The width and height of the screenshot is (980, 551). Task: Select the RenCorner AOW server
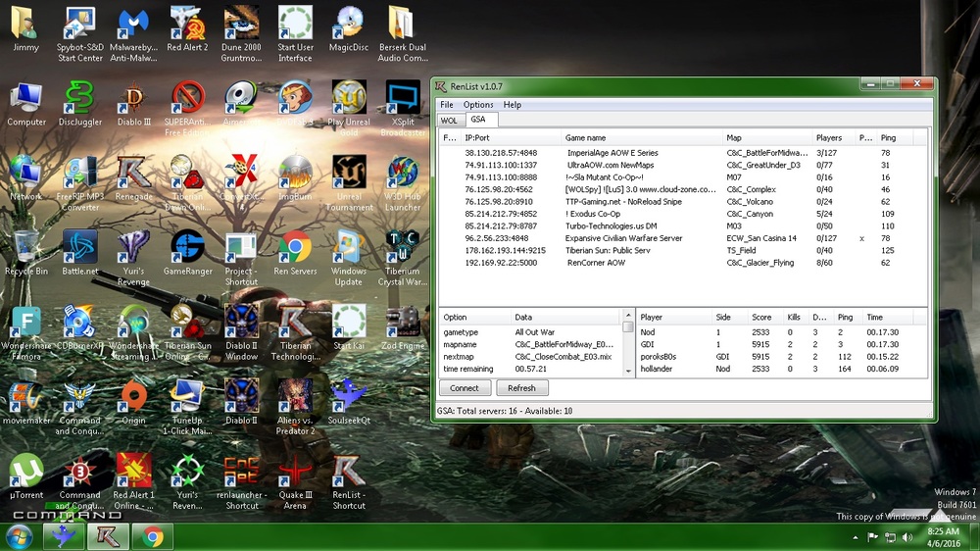682,263
